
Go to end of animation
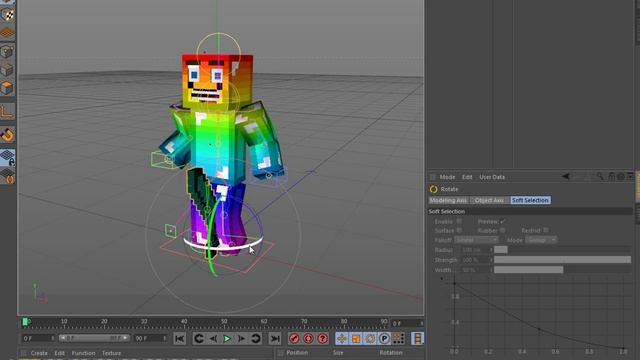275,338
